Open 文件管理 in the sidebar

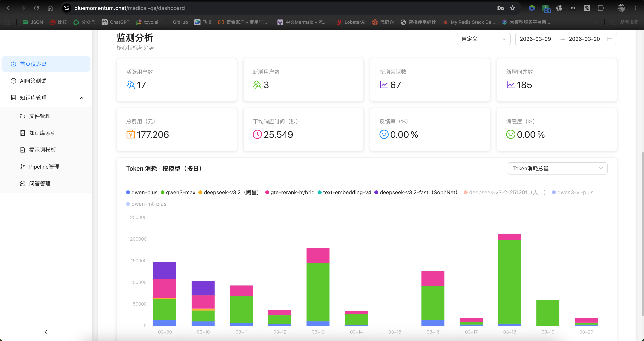click(46, 116)
